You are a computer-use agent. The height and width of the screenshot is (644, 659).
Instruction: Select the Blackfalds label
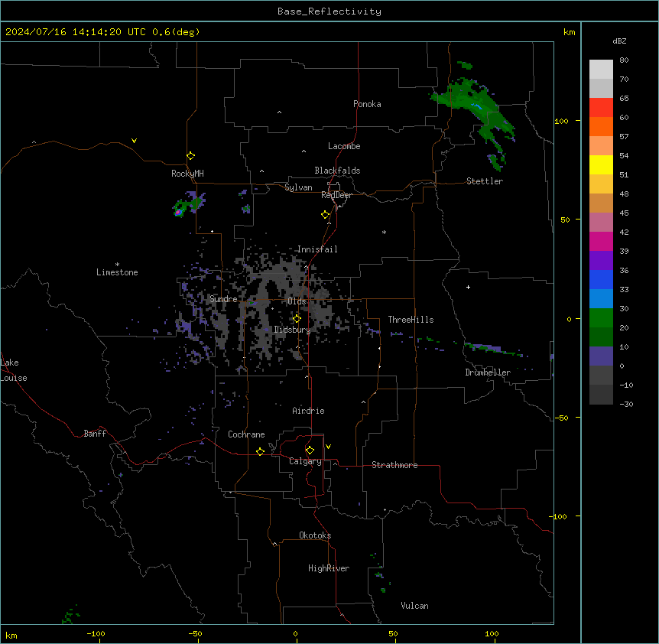(337, 171)
